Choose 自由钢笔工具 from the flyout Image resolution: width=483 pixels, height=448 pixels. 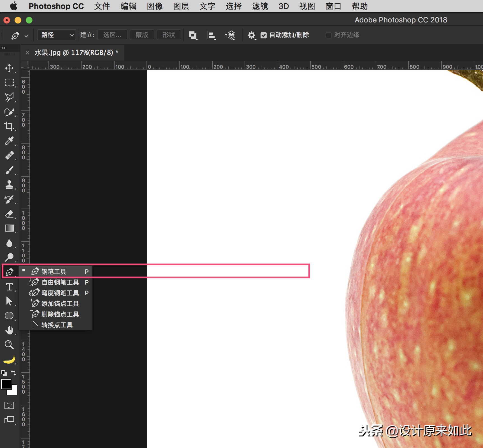(x=59, y=282)
